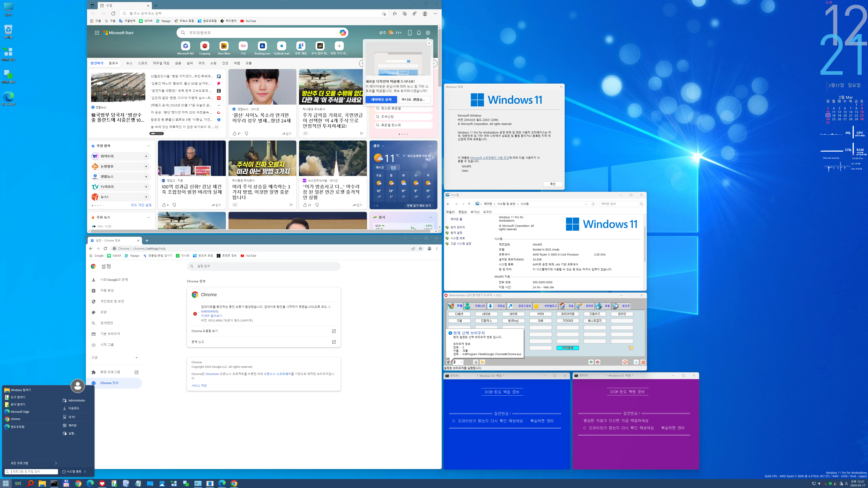Image resolution: width=868 pixels, height=488 pixels.
Task: Open Chrome tab search dropdown arrow
Action: pyautogui.click(x=405, y=238)
